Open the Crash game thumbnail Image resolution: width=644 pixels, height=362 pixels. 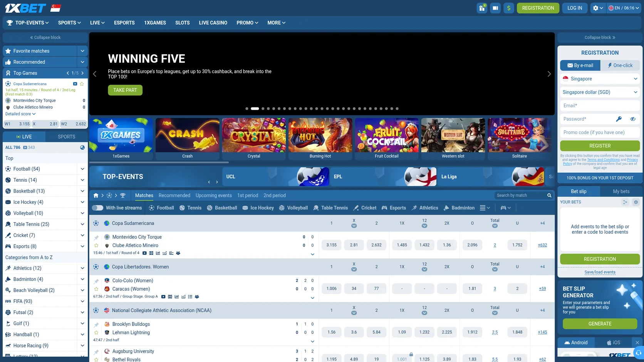click(x=188, y=135)
